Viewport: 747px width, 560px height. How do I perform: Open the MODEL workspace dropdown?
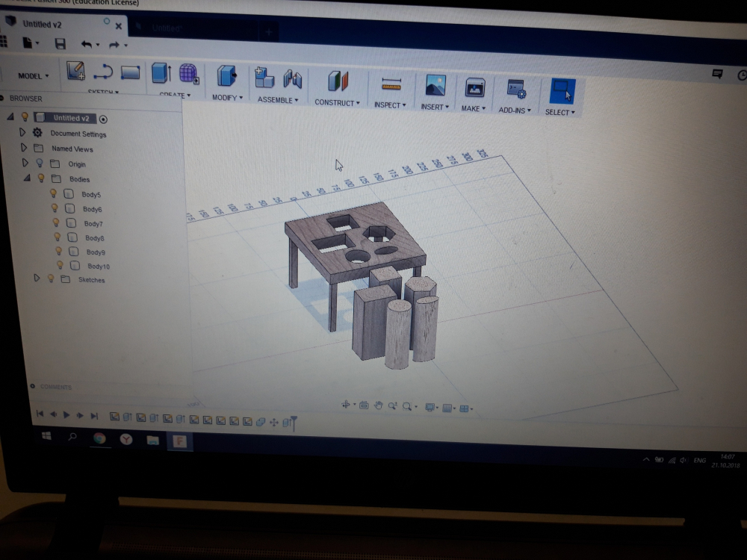(34, 75)
